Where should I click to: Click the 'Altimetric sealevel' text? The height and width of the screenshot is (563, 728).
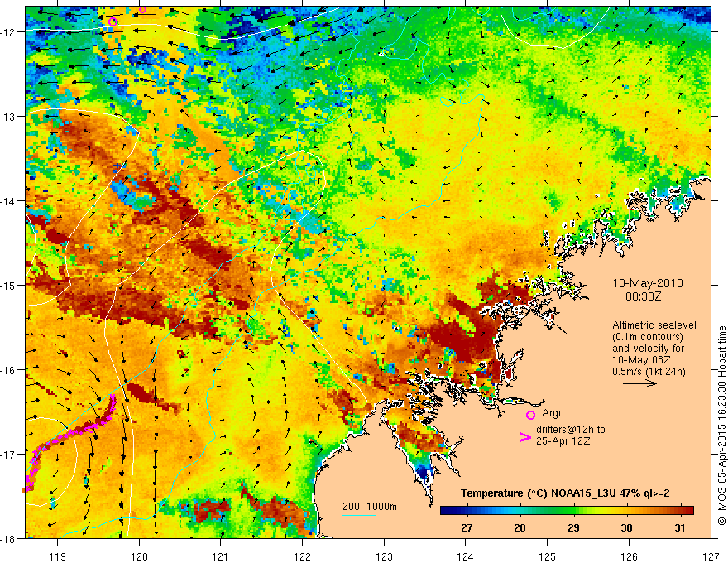coord(654,325)
